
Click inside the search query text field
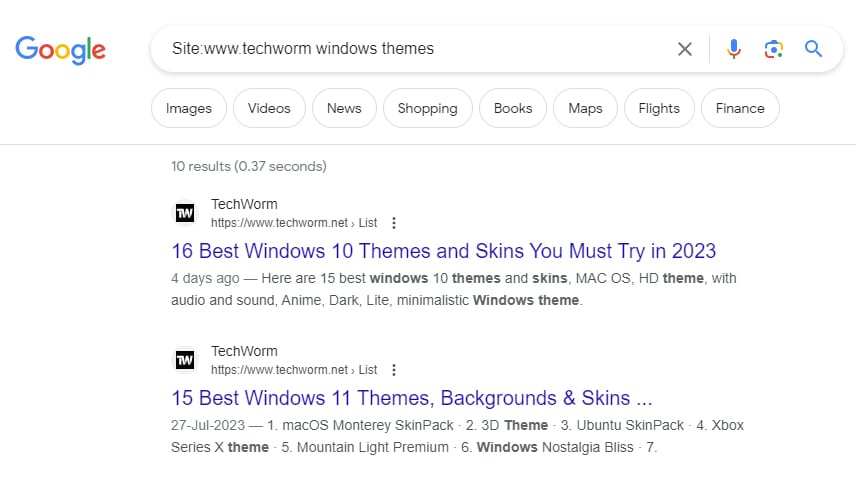click(400, 49)
